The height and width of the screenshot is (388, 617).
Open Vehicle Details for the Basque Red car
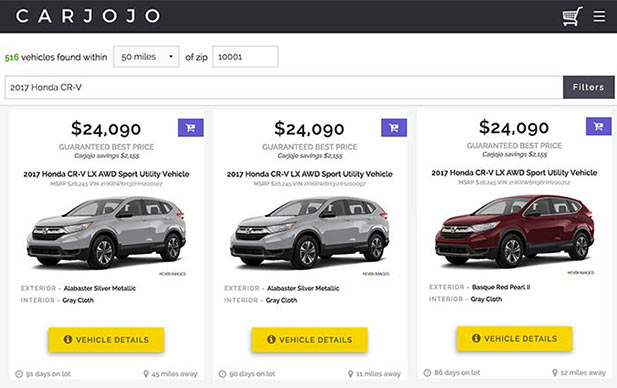point(514,338)
